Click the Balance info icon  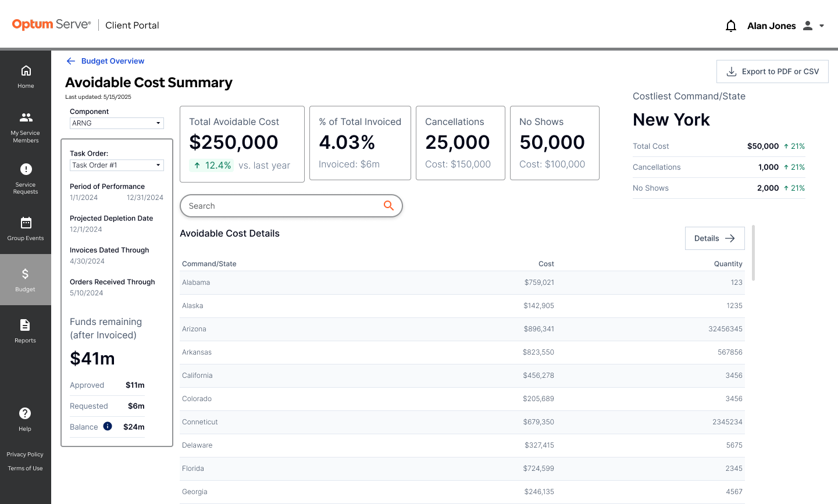coord(108,426)
